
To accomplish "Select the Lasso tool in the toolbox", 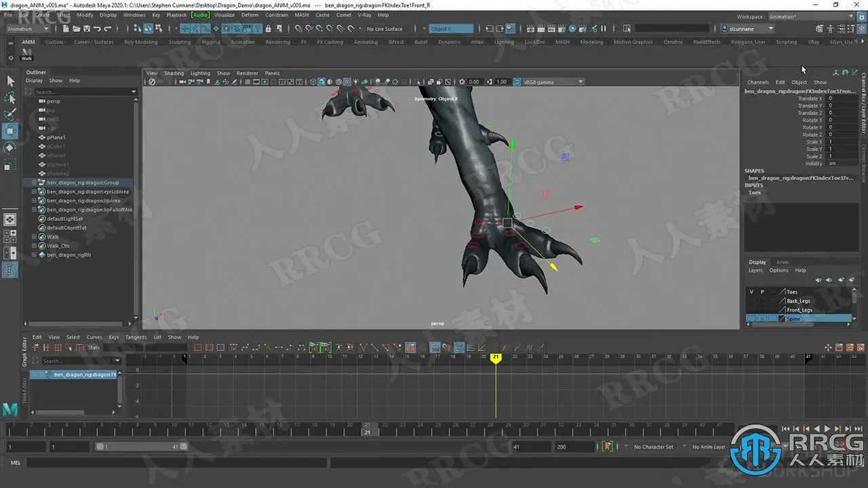I will (10, 98).
